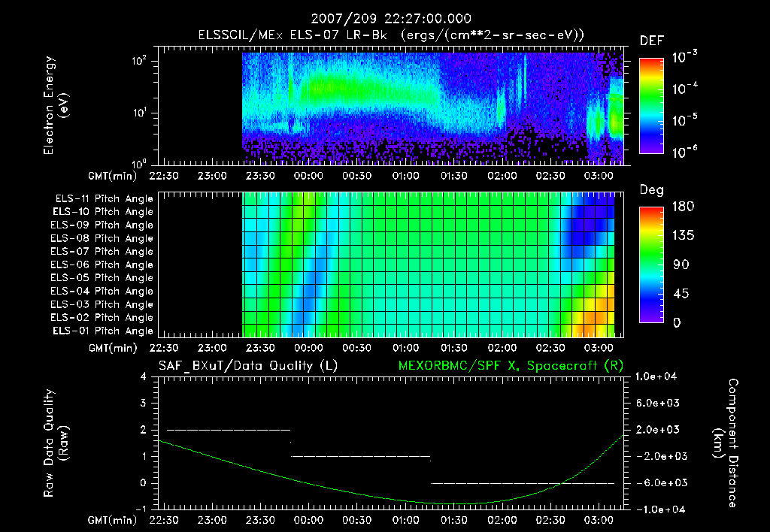Click the 10^-4 DEF scale value
770x532 pixels.
tap(684, 89)
